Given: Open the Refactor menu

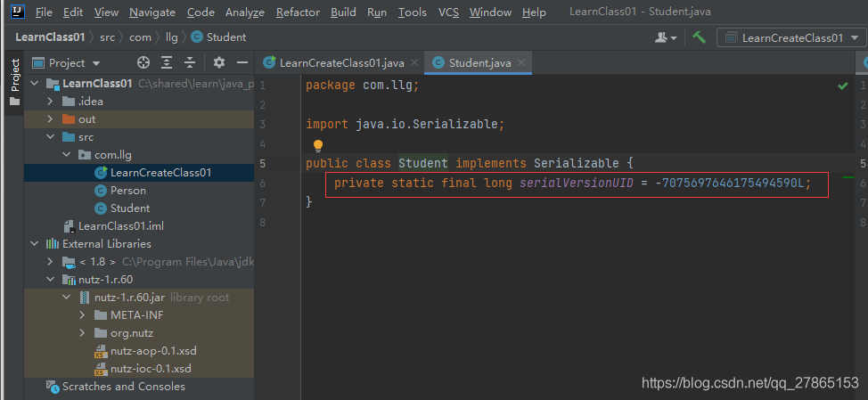Looking at the screenshot, I should coord(298,12).
